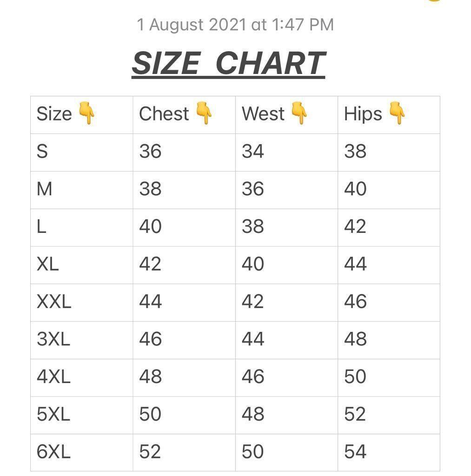Click the hips value 54 for 6XL
The image size is (471, 476).
click(355, 452)
